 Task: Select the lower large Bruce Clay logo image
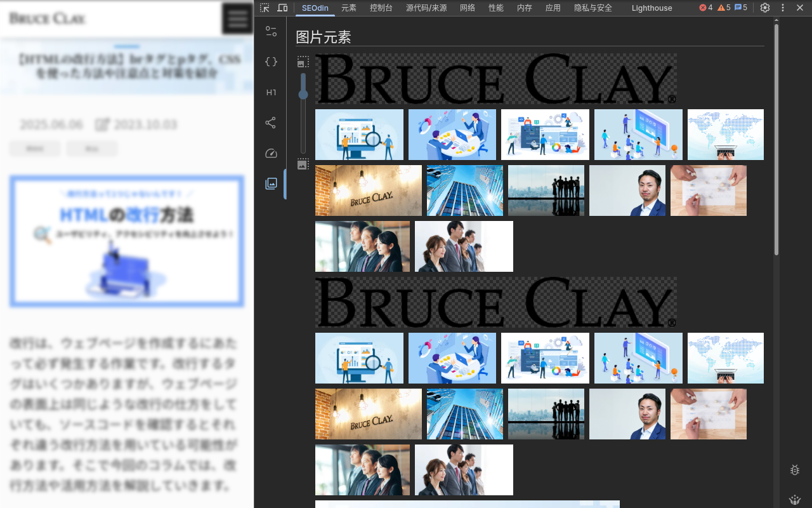pos(496,302)
